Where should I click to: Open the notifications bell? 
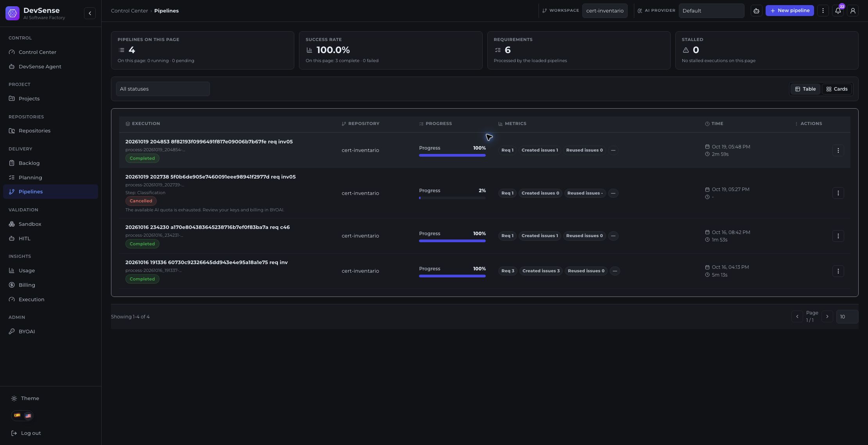coord(838,11)
